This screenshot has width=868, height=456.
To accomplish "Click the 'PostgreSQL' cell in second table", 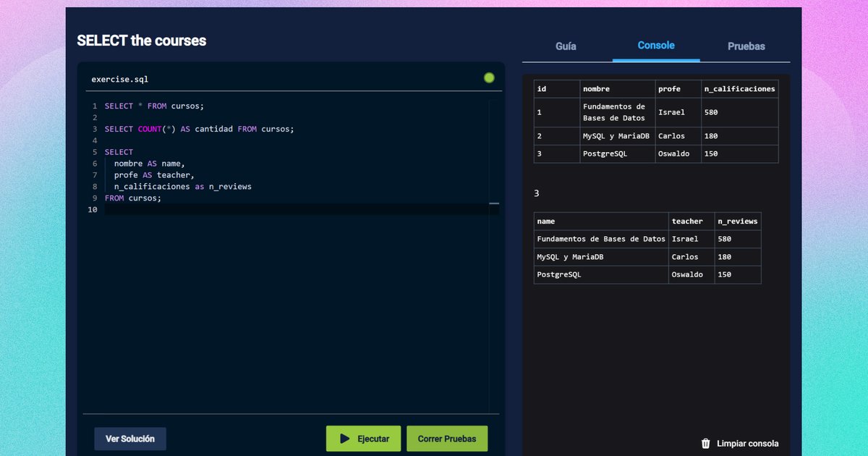I will click(x=601, y=274).
